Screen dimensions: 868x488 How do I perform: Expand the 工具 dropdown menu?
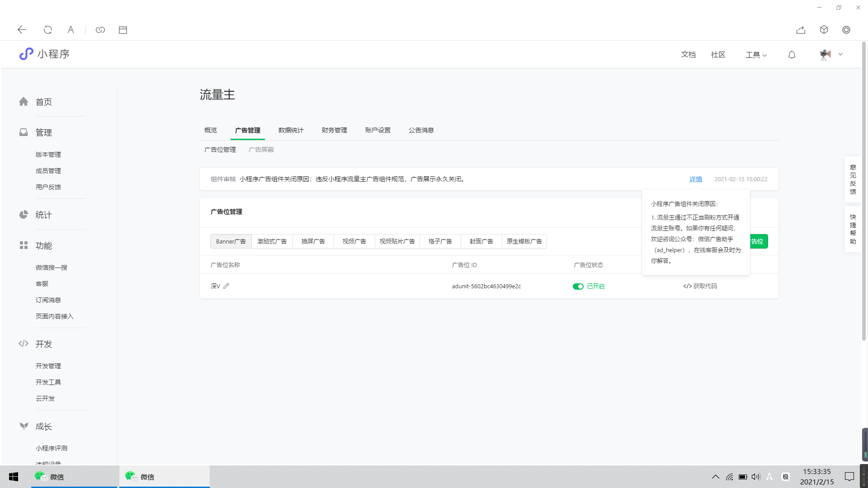(756, 55)
